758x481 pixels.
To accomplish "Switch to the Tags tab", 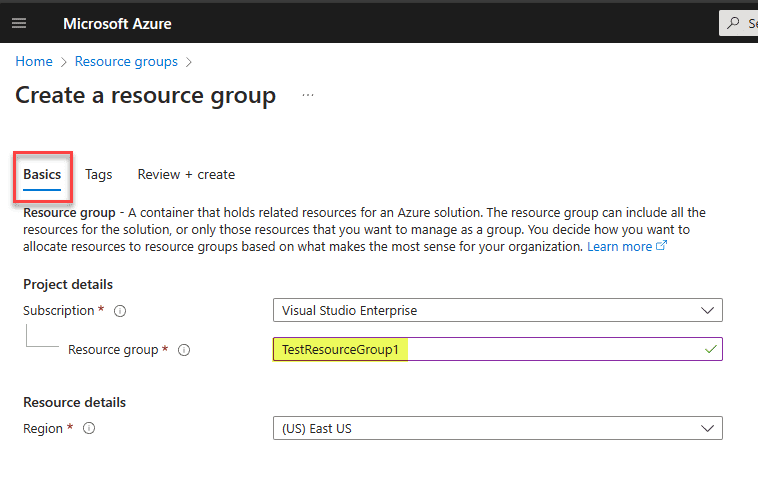I will tap(99, 175).
